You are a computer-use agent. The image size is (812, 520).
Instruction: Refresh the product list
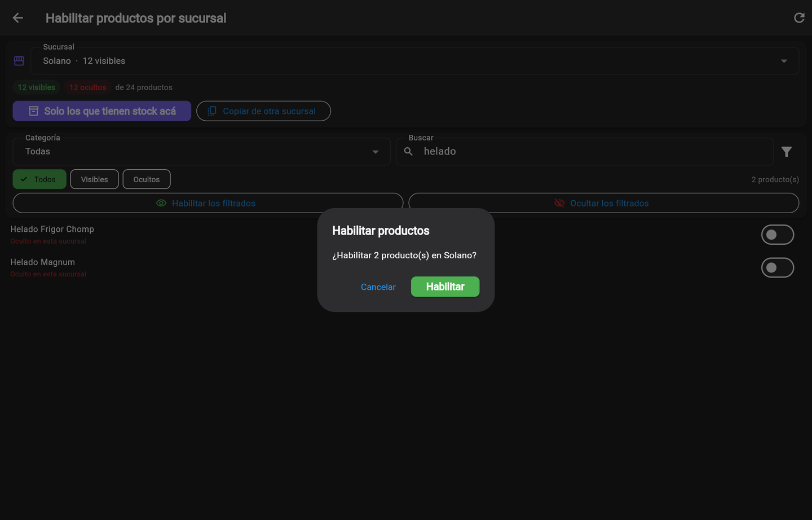pos(799,18)
